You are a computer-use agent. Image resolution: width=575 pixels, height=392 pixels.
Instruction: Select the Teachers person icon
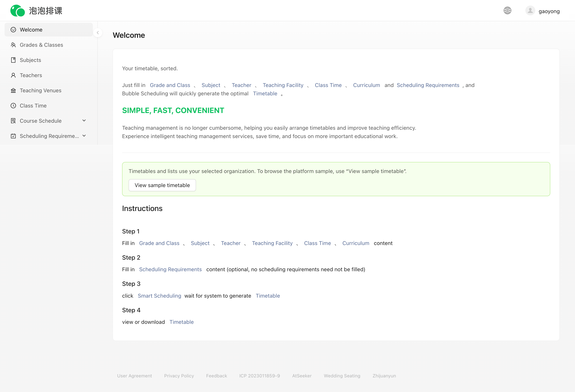(x=13, y=75)
